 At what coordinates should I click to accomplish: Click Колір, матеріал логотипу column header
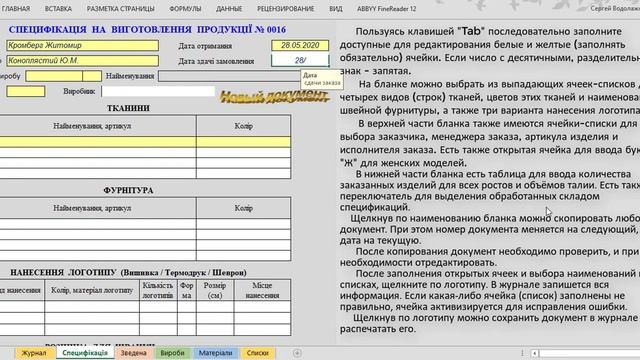point(92,290)
